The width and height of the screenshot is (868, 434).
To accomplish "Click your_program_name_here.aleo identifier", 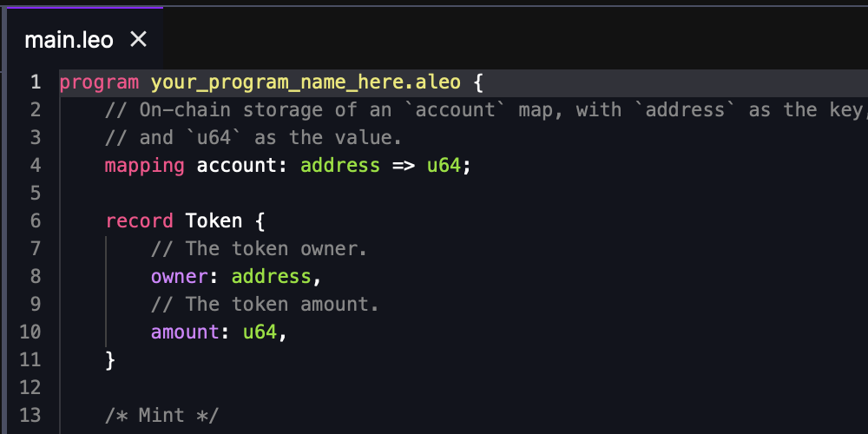I will (306, 82).
